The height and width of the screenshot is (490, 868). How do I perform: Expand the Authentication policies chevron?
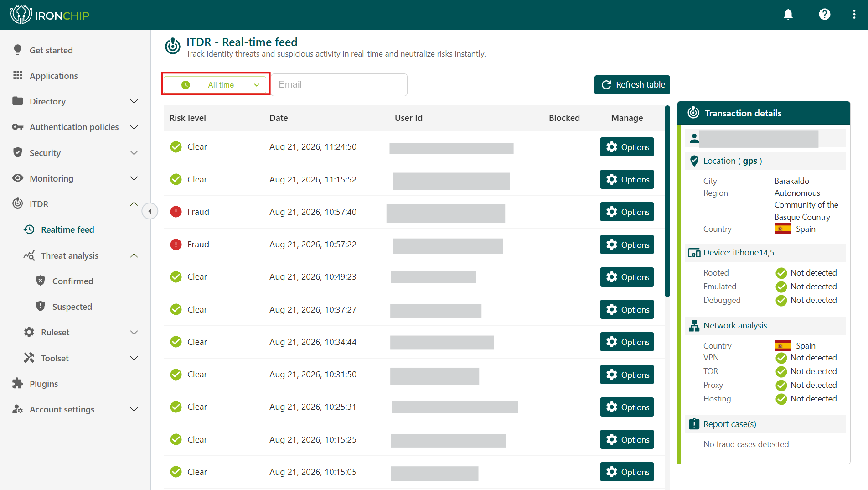134,127
